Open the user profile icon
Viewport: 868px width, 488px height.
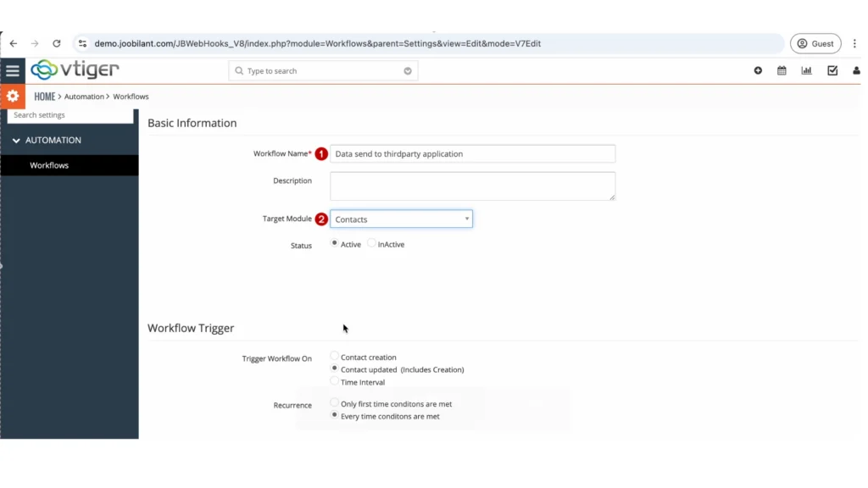pos(856,71)
